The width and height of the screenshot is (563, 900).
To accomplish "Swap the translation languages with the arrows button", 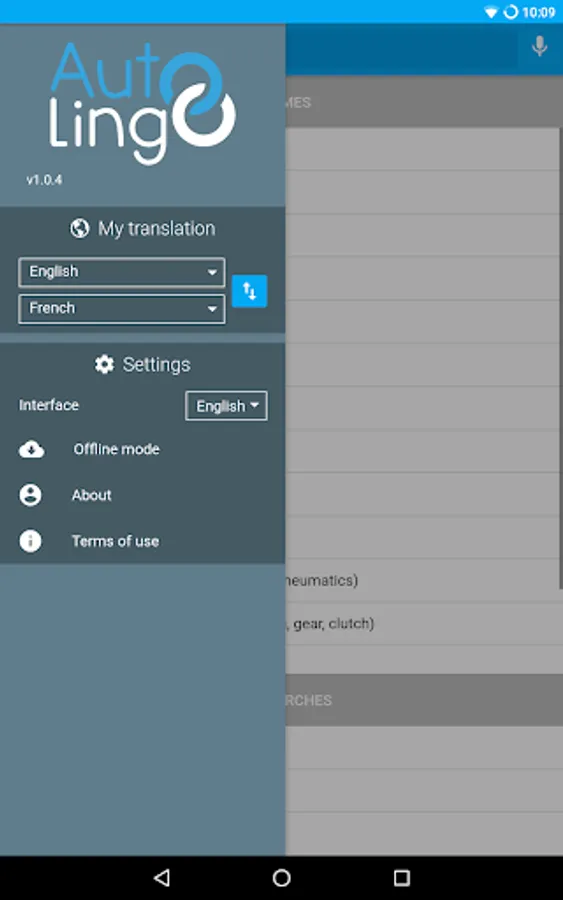I will point(250,291).
